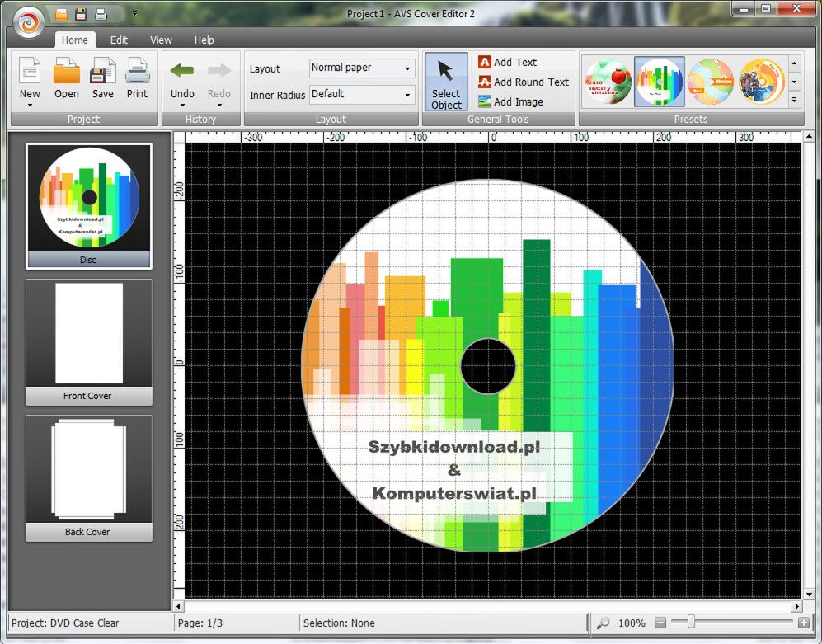Click the Project: DVD Case Clear status text
The width and height of the screenshot is (822, 644).
coord(65,623)
